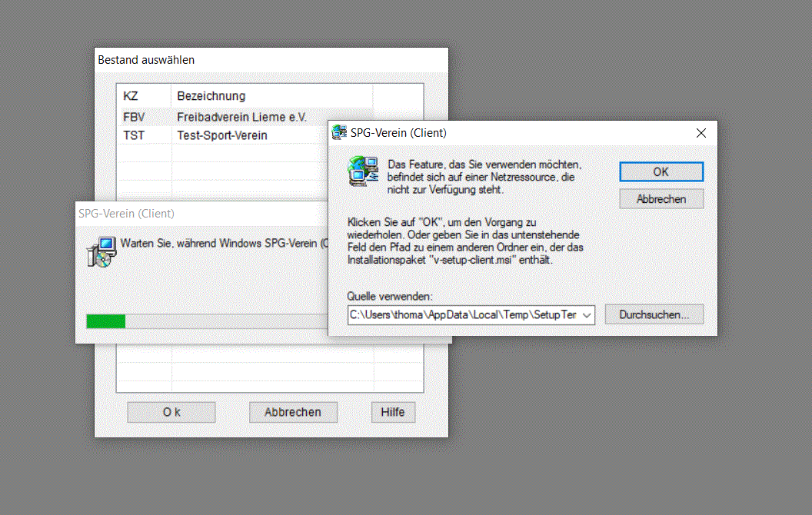
Task: Click the green installation progress bar
Action: [106, 321]
